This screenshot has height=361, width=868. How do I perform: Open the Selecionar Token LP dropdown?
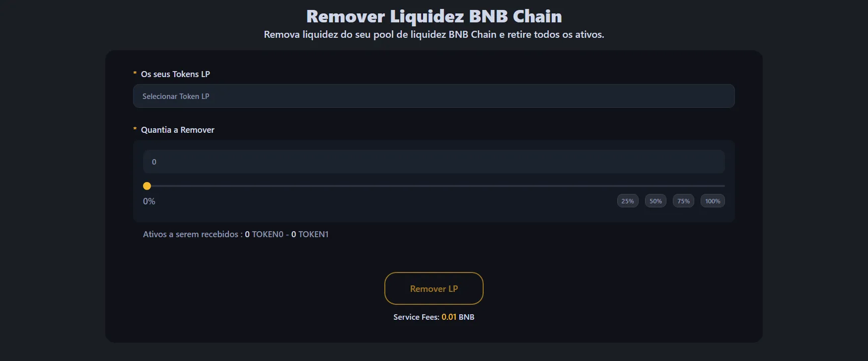[x=434, y=96]
